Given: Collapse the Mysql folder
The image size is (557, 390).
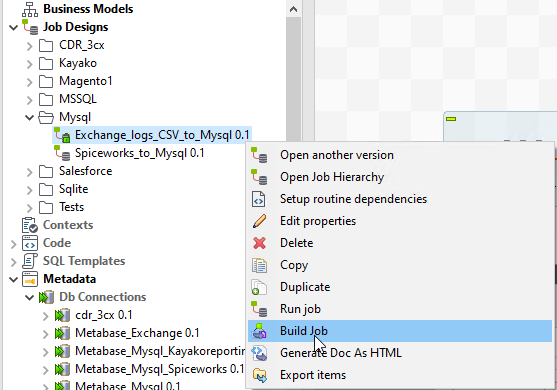Looking at the screenshot, I should point(30,118).
